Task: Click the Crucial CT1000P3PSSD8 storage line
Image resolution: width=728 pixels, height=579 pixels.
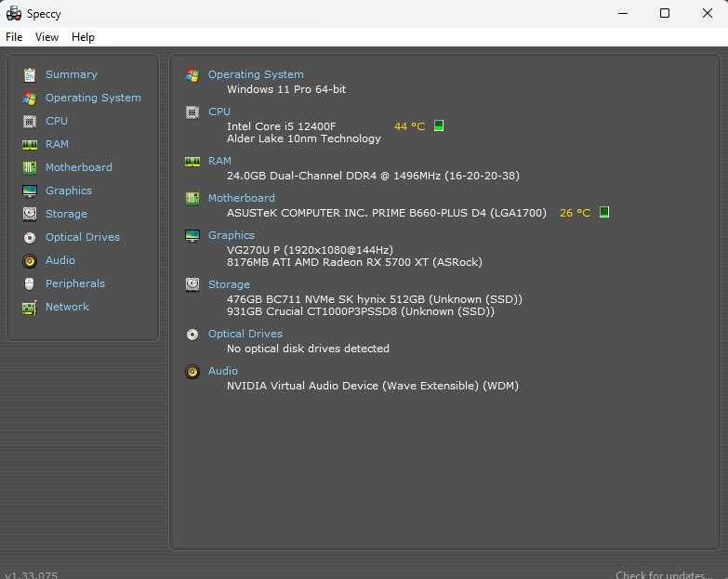Action: (361, 311)
